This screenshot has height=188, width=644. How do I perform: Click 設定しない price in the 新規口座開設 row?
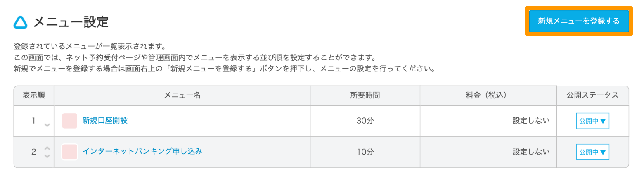click(531, 121)
